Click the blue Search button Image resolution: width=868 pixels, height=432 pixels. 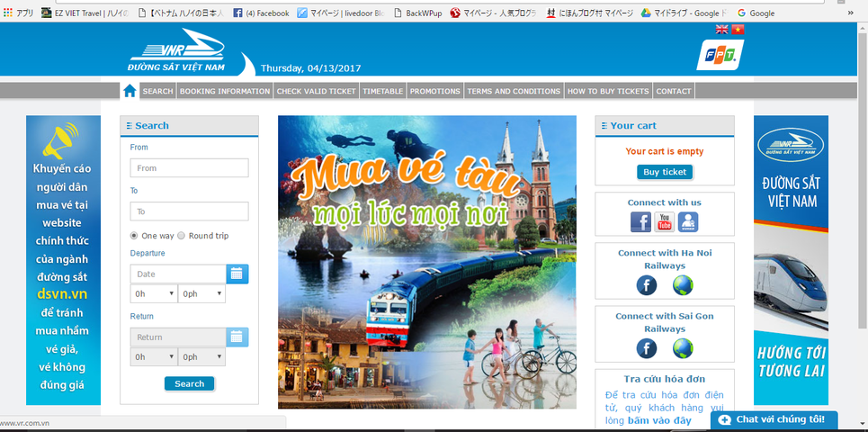(189, 383)
